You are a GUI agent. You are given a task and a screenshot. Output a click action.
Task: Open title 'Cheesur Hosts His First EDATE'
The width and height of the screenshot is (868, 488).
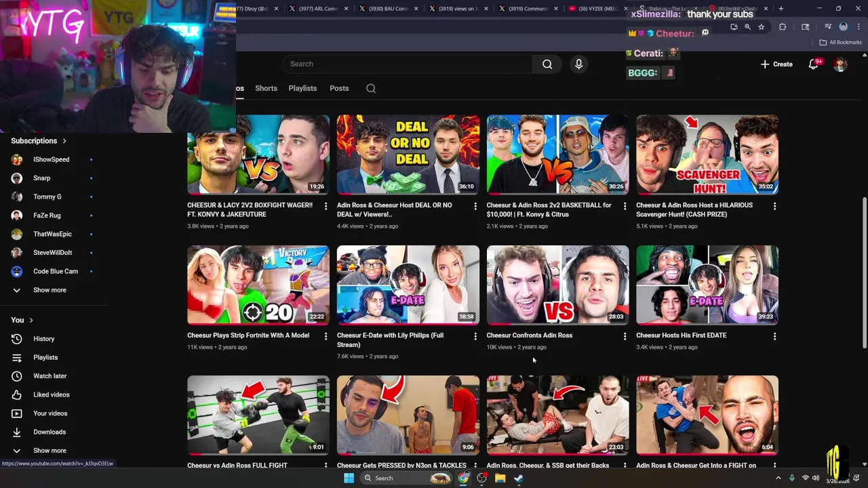coord(681,335)
